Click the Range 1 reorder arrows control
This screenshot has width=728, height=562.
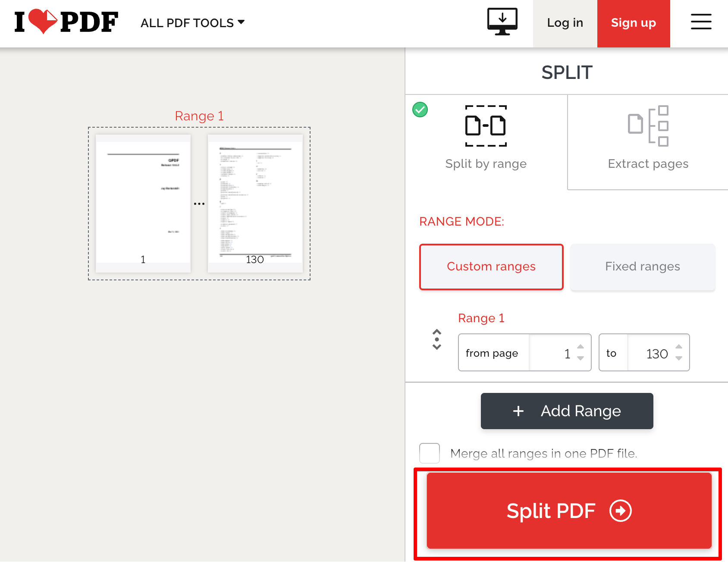436,340
